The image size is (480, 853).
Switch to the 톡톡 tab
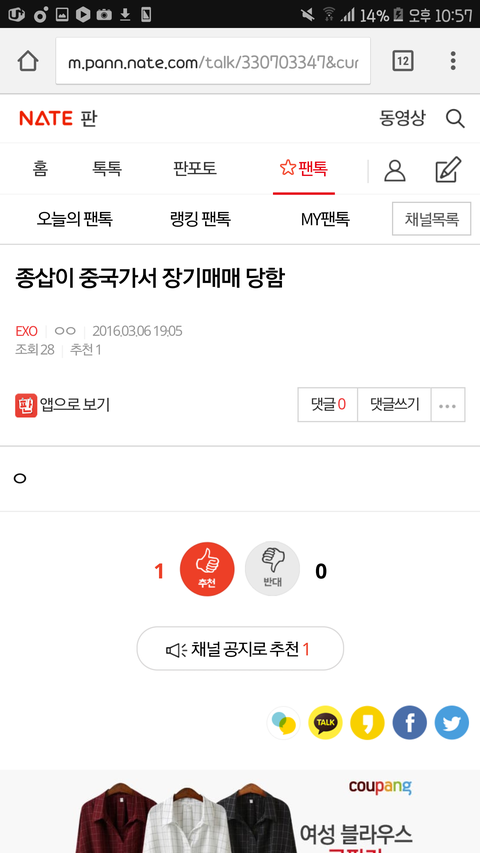[107, 169]
